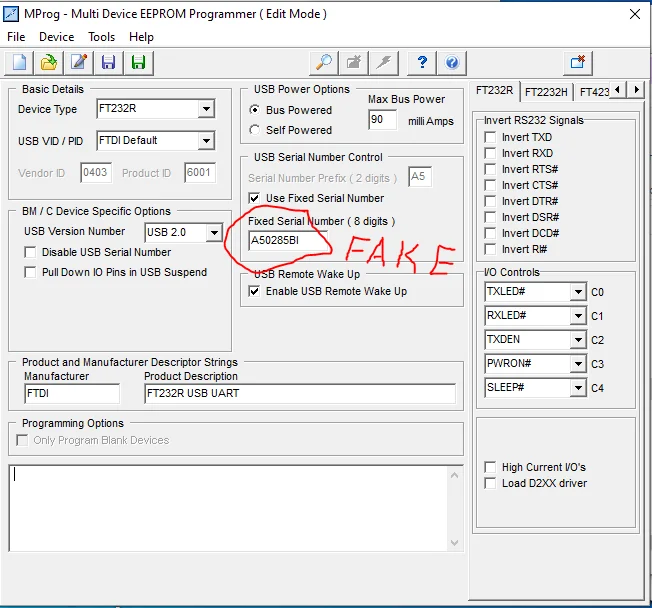Enable the Invert DCD# checkbox
The height and width of the screenshot is (608, 652).
(x=491, y=233)
